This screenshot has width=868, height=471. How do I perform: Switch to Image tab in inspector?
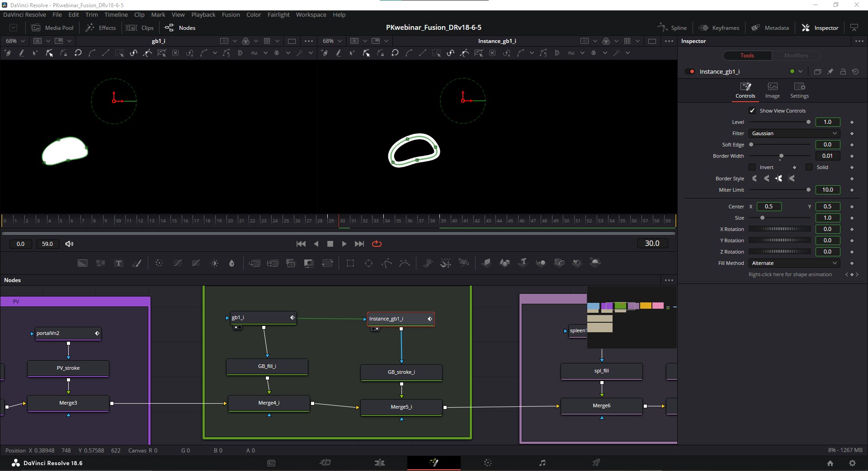772,90
